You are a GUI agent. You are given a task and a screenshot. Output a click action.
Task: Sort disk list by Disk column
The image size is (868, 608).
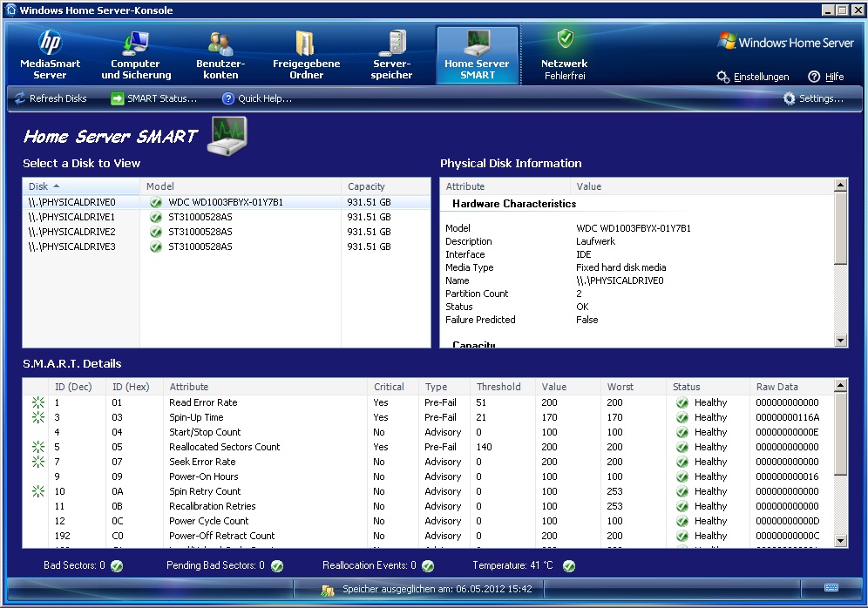click(81, 186)
